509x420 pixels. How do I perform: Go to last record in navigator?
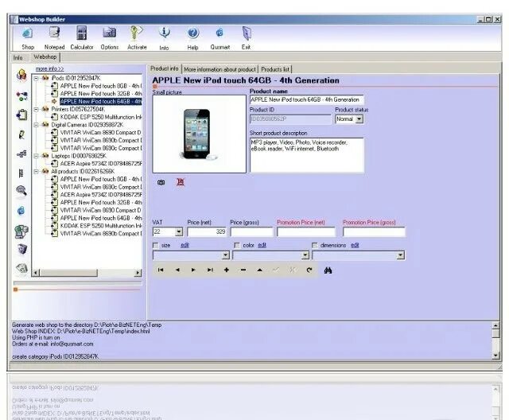(210, 270)
